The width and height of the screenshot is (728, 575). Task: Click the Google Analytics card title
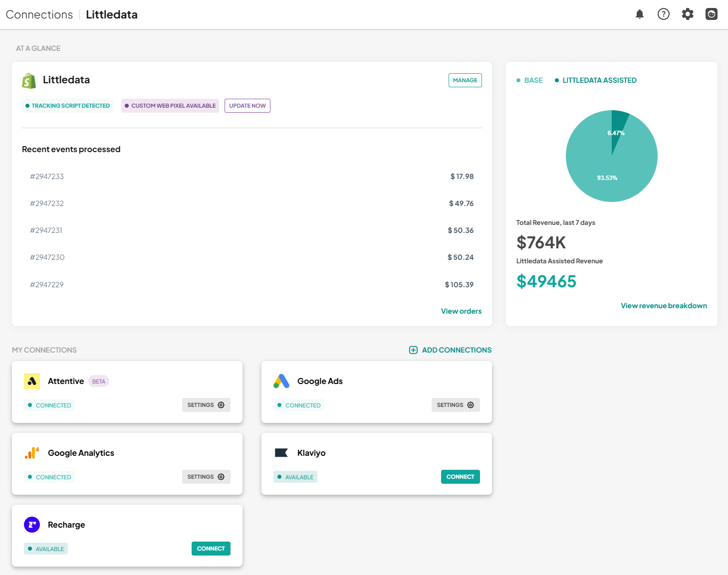(81, 453)
